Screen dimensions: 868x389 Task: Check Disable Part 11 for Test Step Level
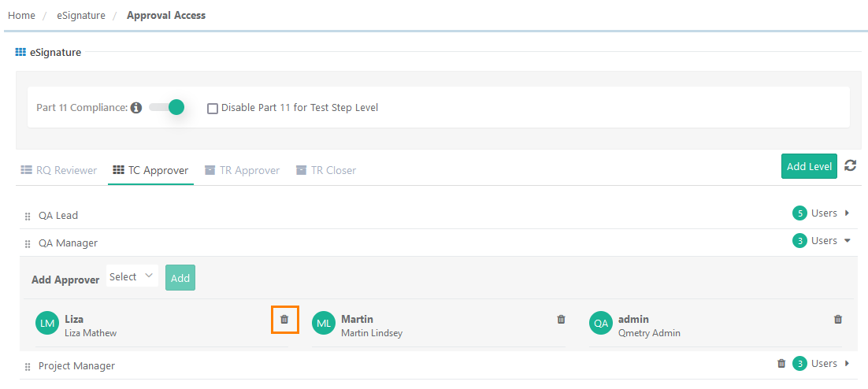click(x=213, y=109)
